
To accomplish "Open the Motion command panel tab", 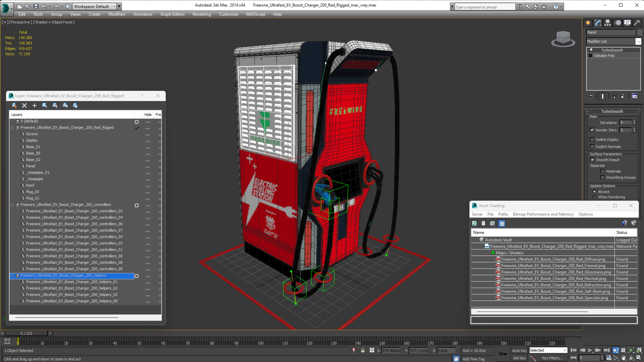I will point(618,23).
